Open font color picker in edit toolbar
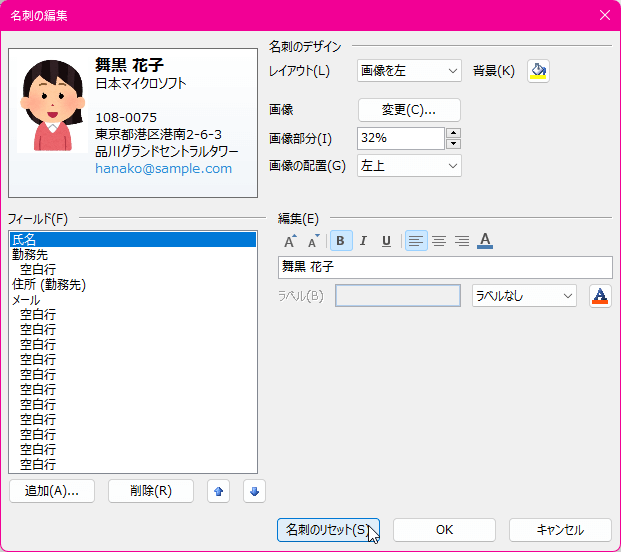The image size is (621, 552). [x=485, y=241]
